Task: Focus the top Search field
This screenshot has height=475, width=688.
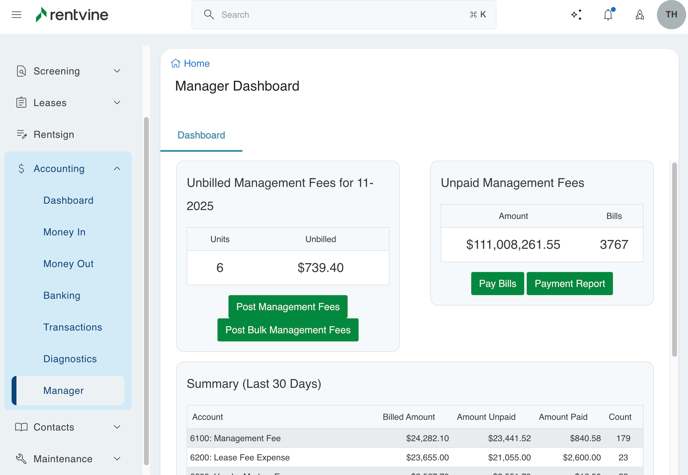Action: point(340,15)
